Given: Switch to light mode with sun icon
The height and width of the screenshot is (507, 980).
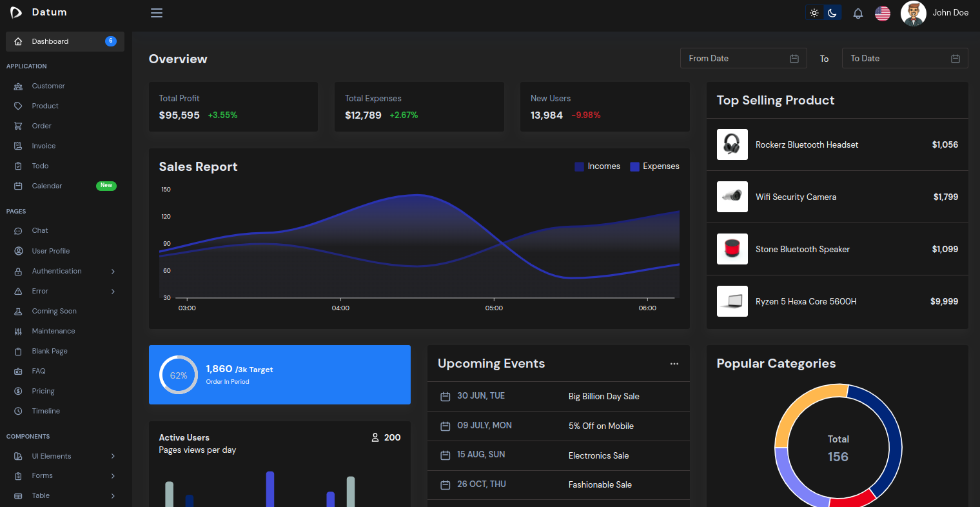Looking at the screenshot, I should click(814, 13).
